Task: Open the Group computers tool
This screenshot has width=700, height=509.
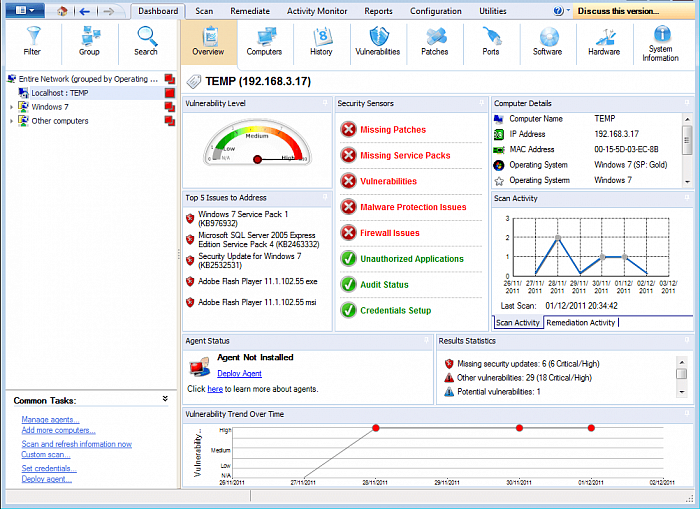Action: [89, 41]
